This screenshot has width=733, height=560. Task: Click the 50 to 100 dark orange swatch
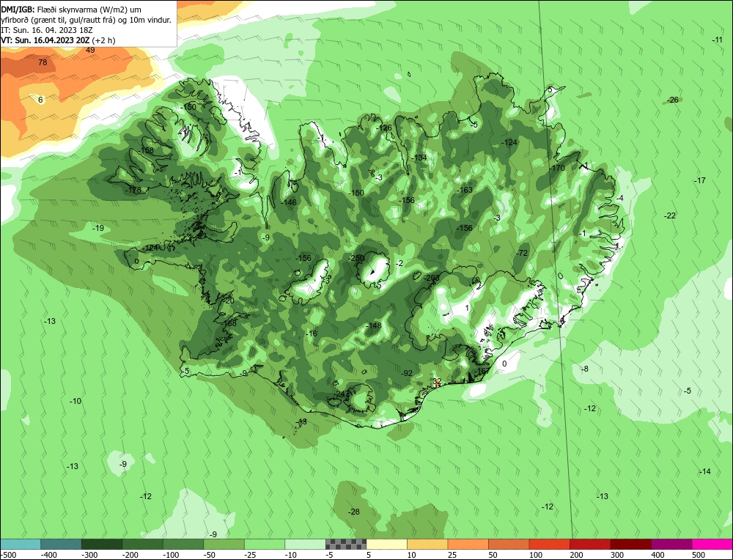[x=509, y=544]
